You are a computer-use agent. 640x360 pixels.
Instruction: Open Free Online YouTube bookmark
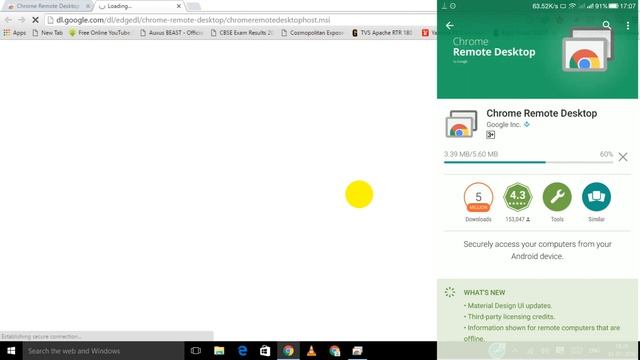99,33
